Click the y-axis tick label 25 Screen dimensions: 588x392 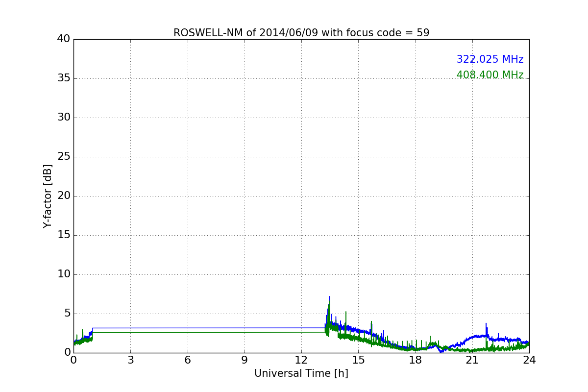[x=64, y=157]
